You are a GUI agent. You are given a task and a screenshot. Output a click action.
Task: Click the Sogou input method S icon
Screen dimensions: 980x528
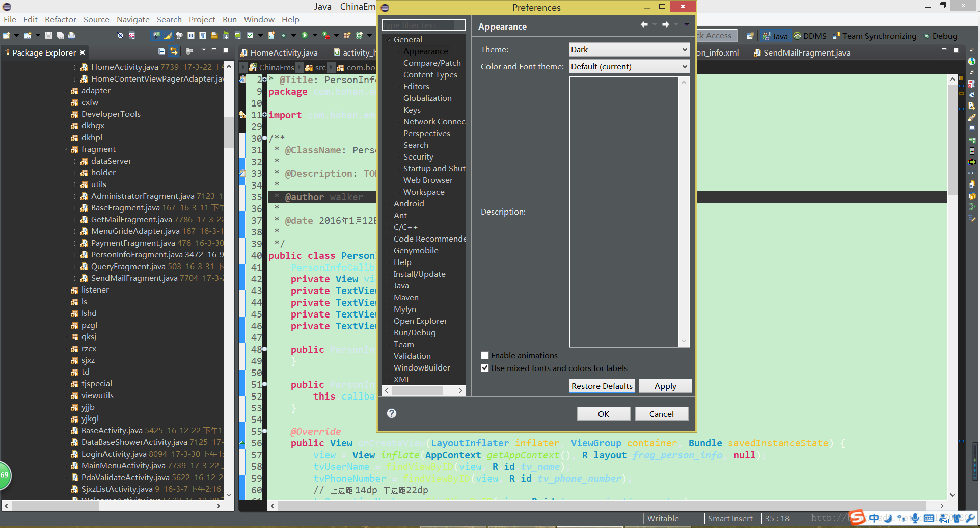tap(857, 517)
